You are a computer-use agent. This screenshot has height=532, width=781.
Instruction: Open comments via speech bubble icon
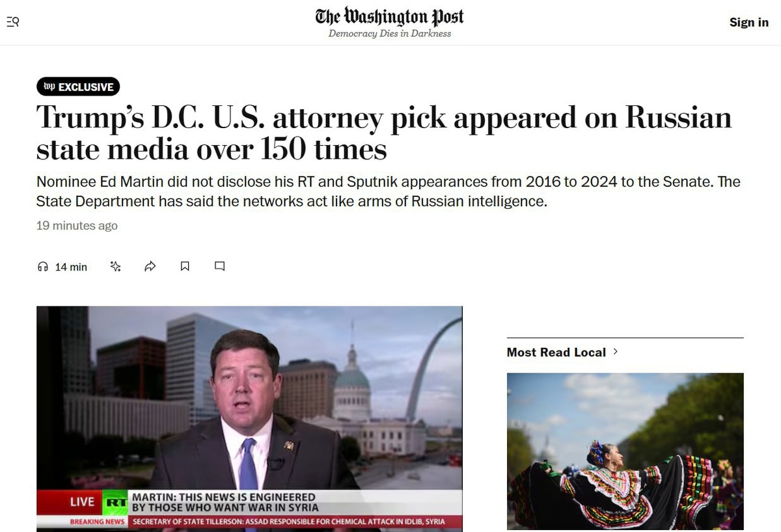(x=220, y=266)
